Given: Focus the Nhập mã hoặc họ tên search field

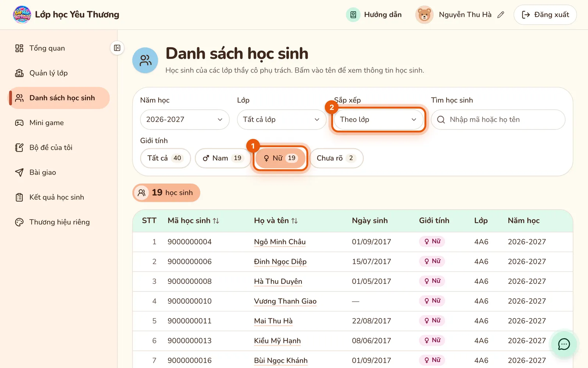Looking at the screenshot, I should pos(498,120).
